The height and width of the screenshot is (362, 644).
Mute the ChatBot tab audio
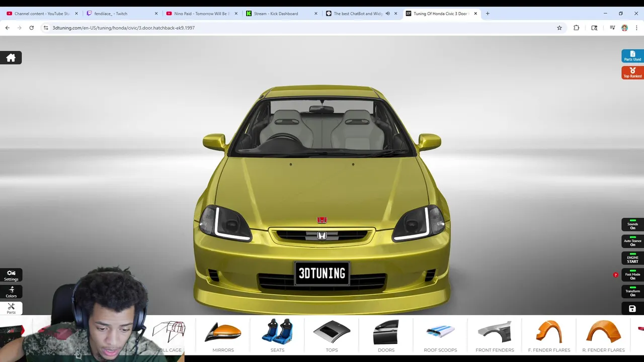387,14
